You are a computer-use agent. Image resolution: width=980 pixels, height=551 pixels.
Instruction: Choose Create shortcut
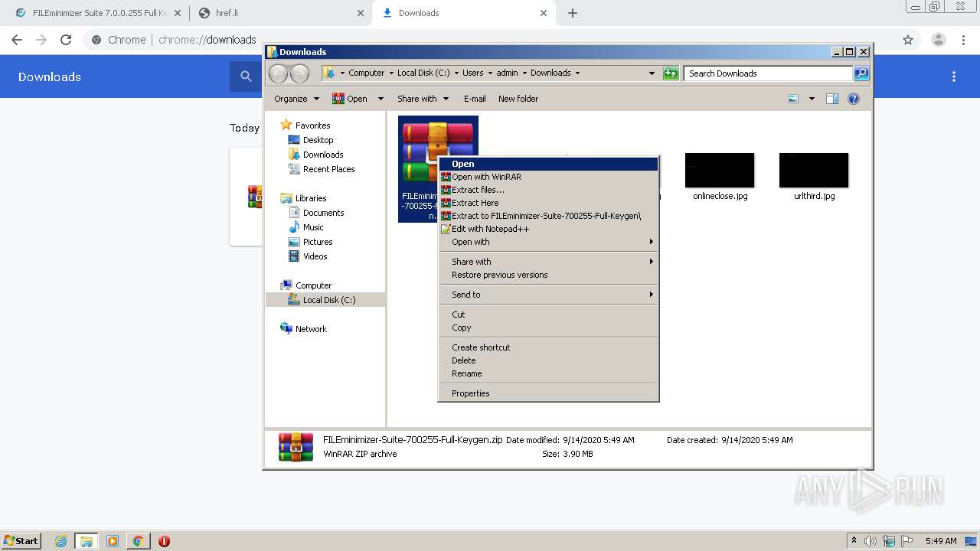pos(548,347)
